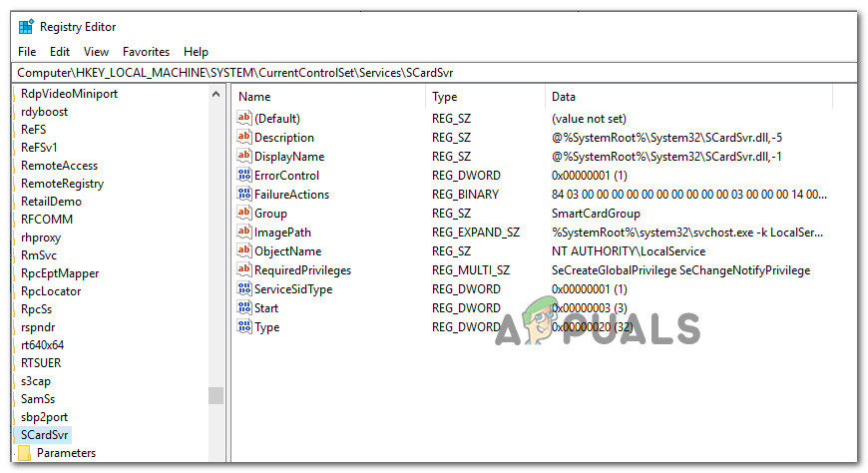The width and height of the screenshot is (868, 473).
Task: Select the sbp2port key
Action: click(x=44, y=417)
